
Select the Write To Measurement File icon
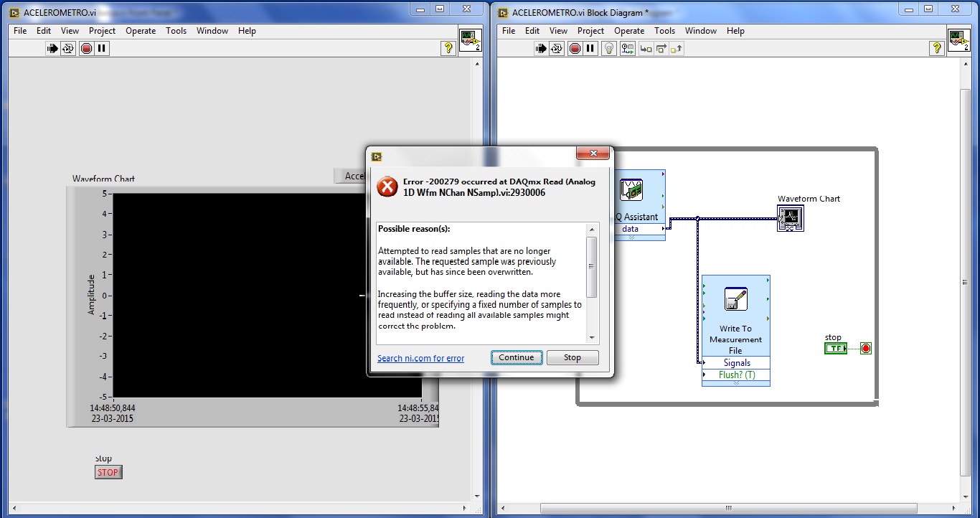(x=736, y=298)
